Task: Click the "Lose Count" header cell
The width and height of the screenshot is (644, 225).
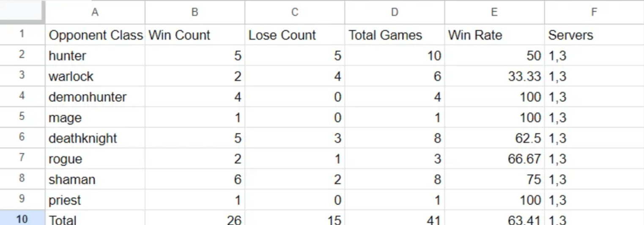Action: tap(294, 35)
